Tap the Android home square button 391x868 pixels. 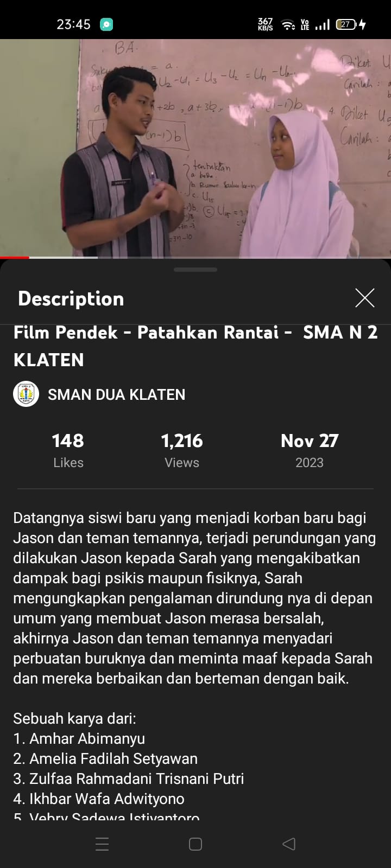coord(195,844)
